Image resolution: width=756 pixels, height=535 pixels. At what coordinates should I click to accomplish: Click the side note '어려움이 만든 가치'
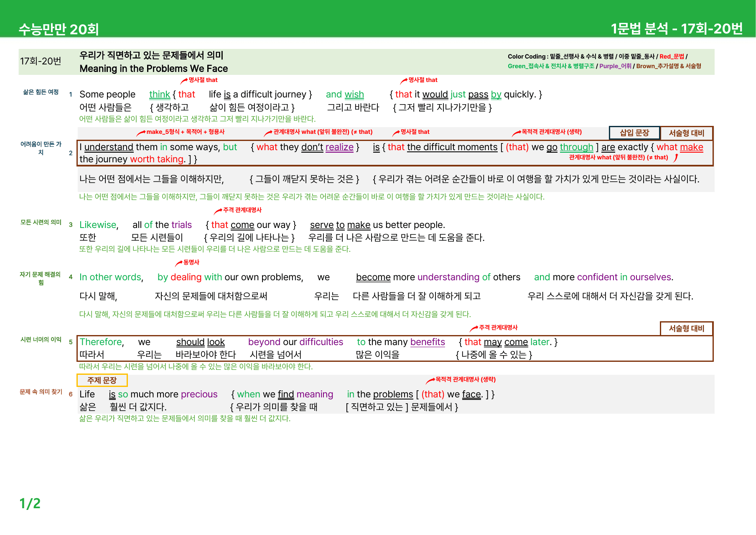[x=41, y=148]
